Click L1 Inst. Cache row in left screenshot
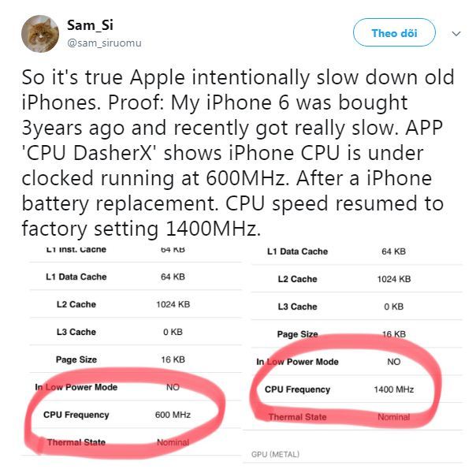Viewport: 476px width, 473px height. [118, 249]
